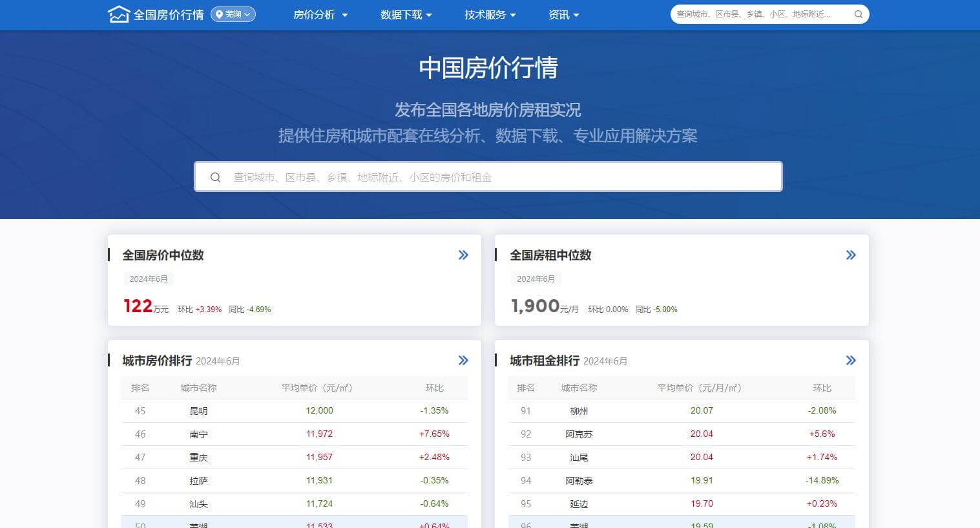Open the 南宁 city entry
The image size is (980, 528).
198,434
